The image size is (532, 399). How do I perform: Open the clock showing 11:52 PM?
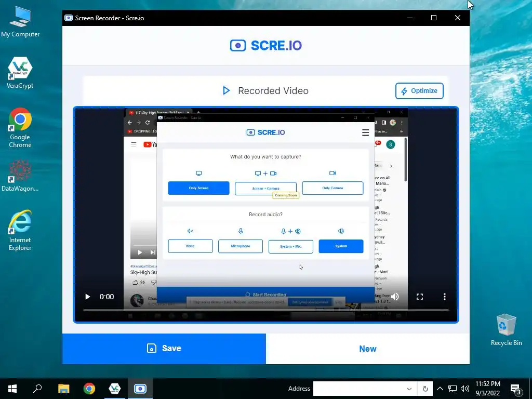point(487,389)
